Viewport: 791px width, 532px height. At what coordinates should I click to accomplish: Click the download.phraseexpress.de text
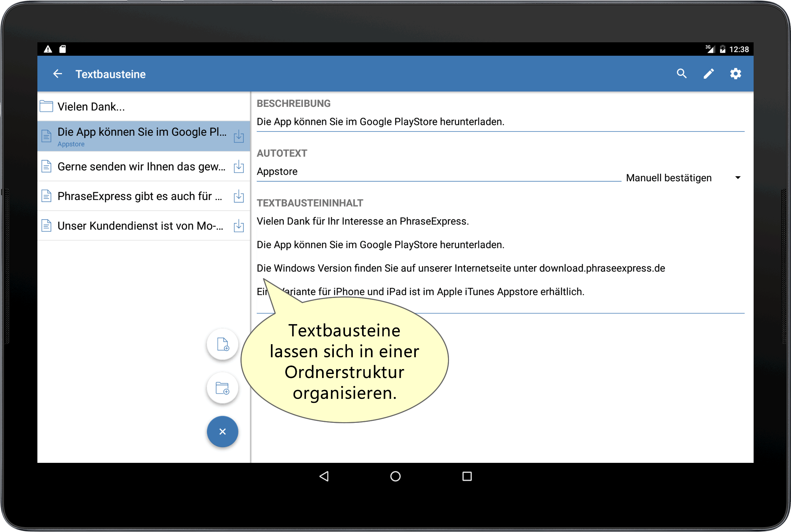point(602,268)
